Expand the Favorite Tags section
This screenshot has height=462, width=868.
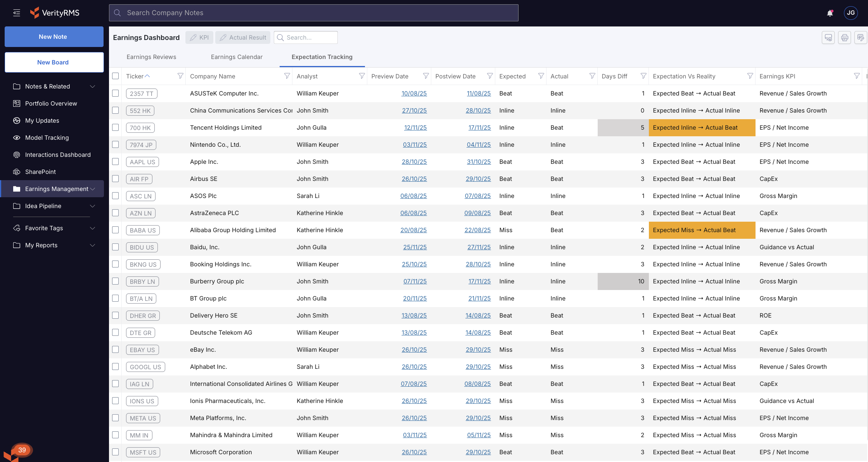[x=92, y=228]
